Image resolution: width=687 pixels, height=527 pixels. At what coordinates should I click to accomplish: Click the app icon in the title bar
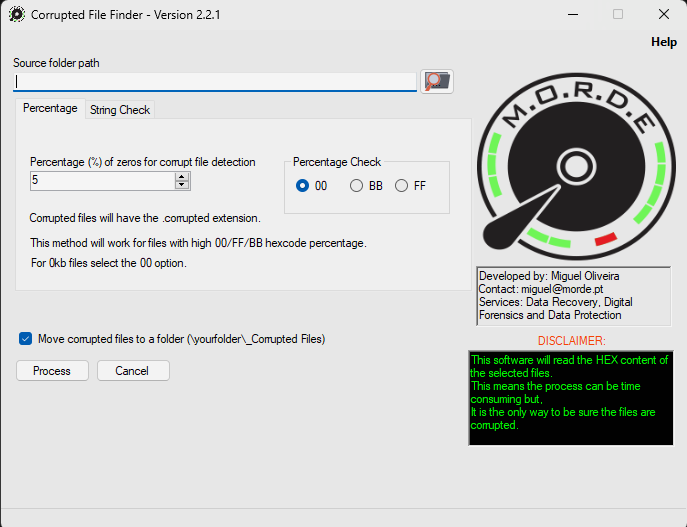coord(17,14)
